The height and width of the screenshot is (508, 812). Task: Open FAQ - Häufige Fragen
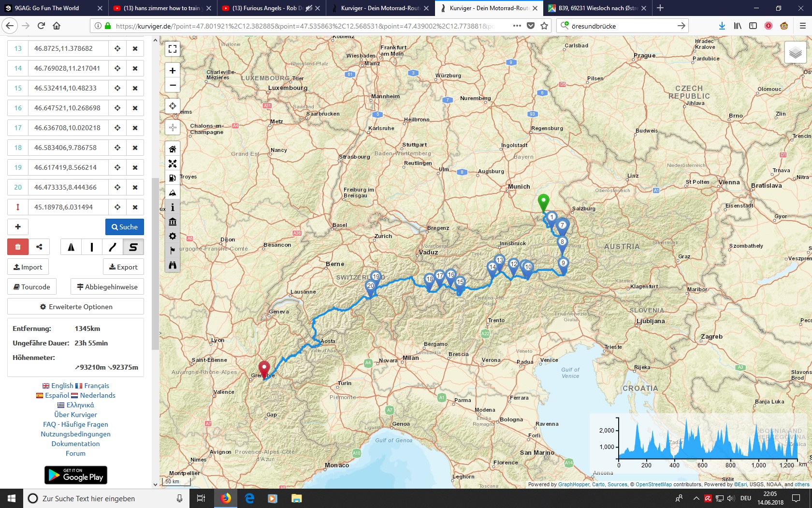(76, 424)
